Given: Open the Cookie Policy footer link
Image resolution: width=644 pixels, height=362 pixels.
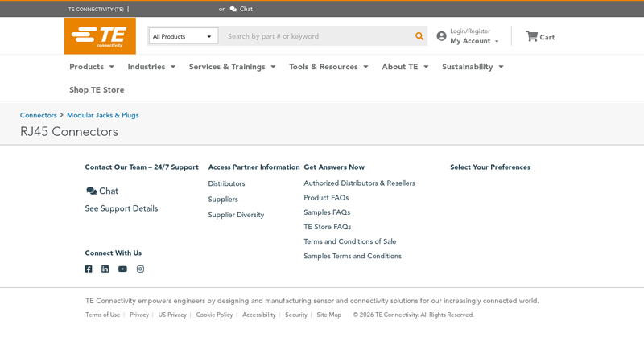Looking at the screenshot, I should (214, 315).
